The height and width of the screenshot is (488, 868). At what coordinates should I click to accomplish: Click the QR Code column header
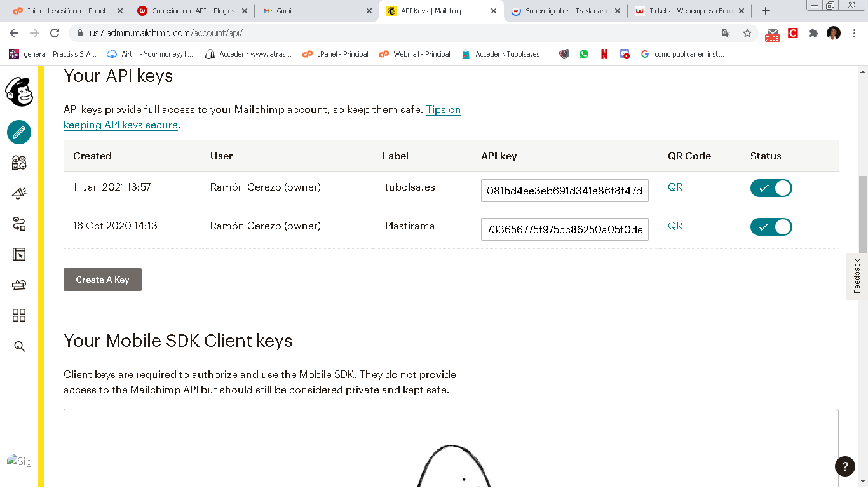click(689, 156)
